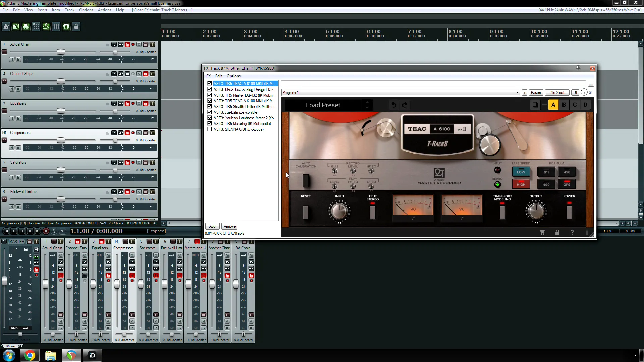Click the Remove button in FX window

pyautogui.click(x=229, y=226)
